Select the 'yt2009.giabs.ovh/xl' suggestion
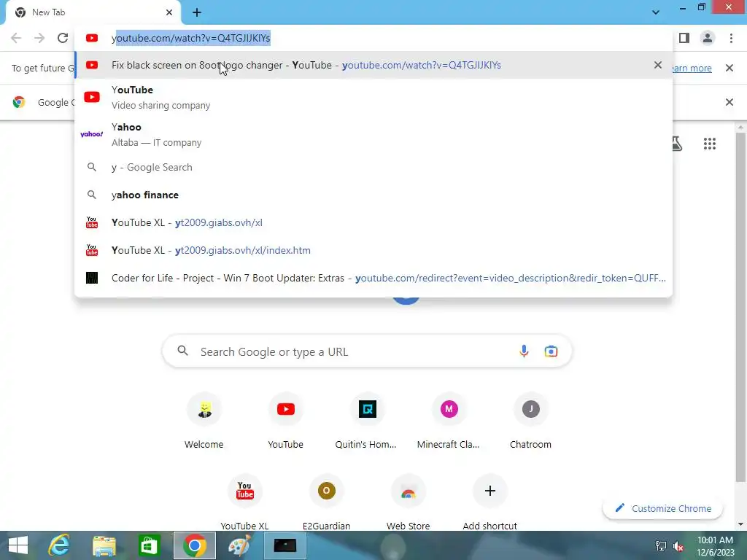 373,222
